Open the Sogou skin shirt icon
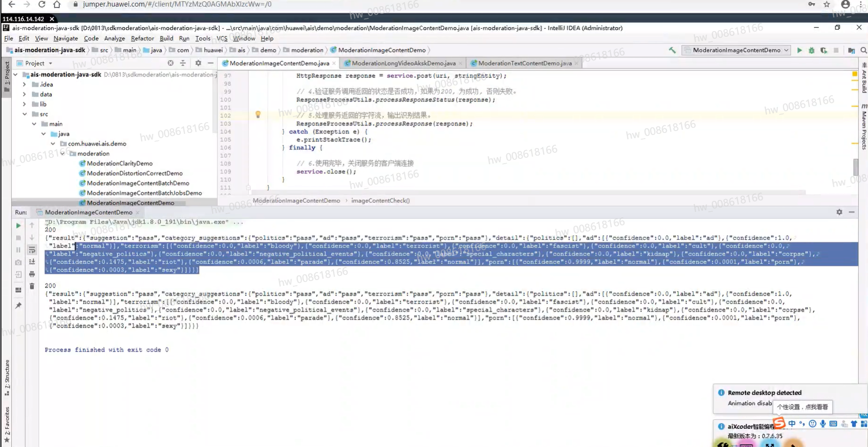Screen dimensions: 868x447 pyautogui.click(x=853, y=423)
